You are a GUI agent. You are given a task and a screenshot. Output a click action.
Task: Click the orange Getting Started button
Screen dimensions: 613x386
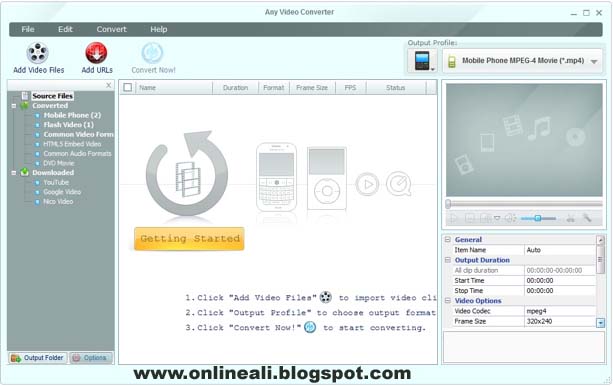click(189, 239)
